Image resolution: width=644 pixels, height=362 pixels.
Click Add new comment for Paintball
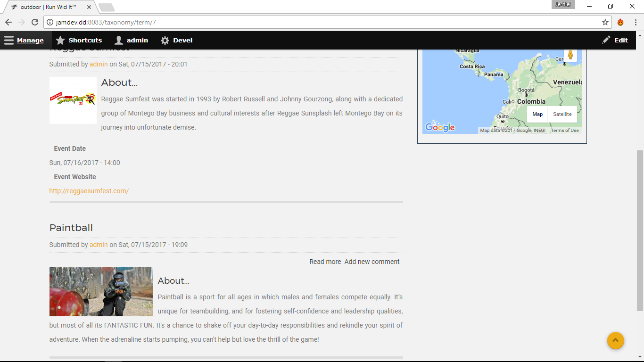coord(372,262)
